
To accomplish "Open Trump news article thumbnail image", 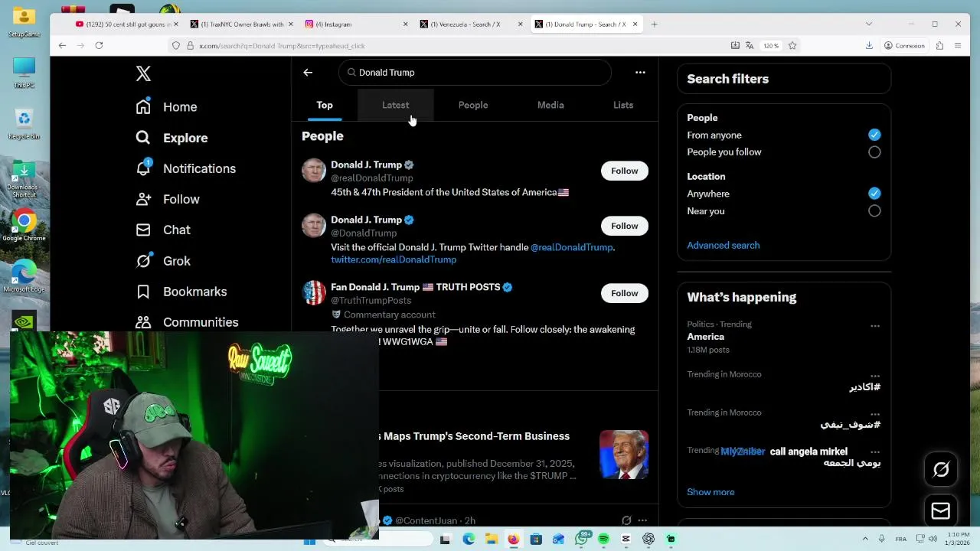I will coord(624,455).
